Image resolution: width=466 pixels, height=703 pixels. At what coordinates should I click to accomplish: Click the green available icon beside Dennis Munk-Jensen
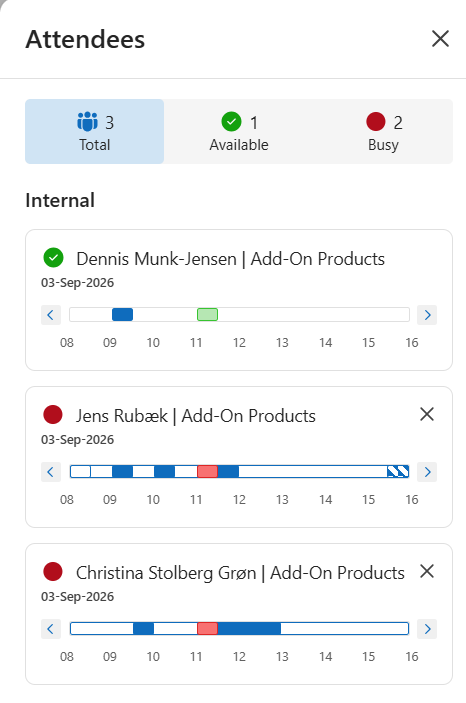click(53, 258)
